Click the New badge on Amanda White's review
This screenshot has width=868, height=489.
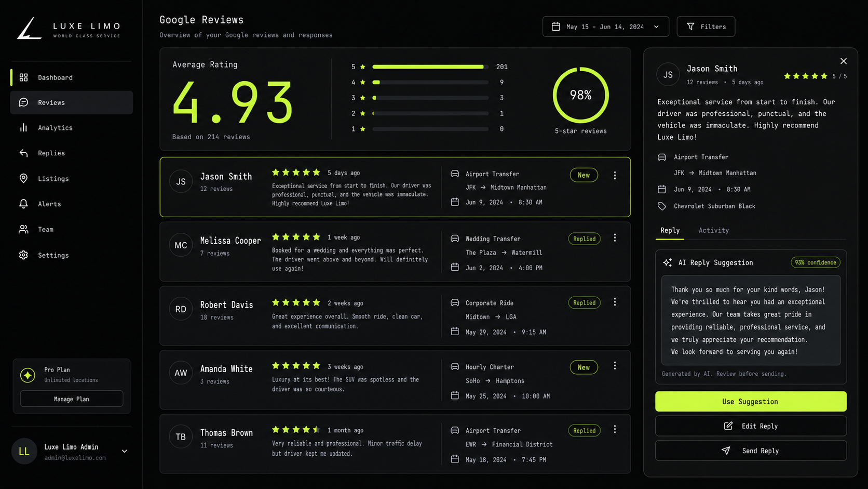click(584, 367)
